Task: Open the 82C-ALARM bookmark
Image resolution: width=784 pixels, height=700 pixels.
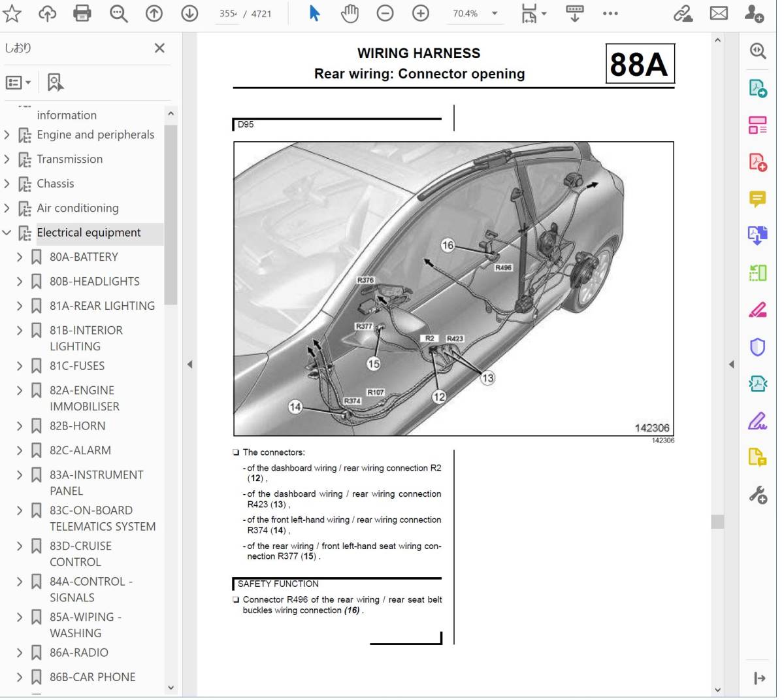Action: [80, 450]
